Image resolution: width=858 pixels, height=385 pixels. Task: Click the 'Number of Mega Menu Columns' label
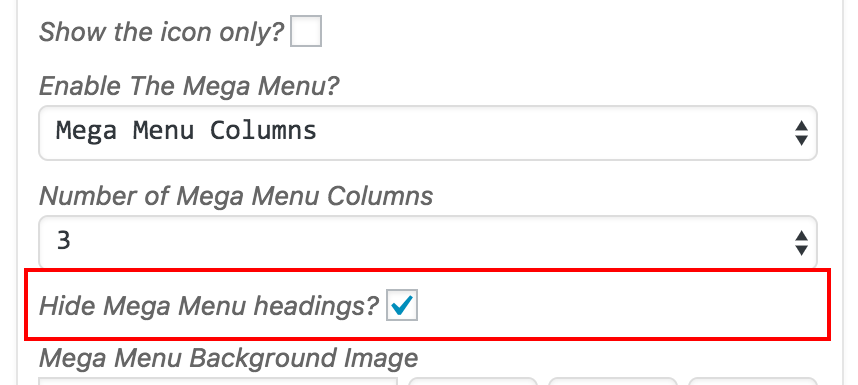click(236, 196)
